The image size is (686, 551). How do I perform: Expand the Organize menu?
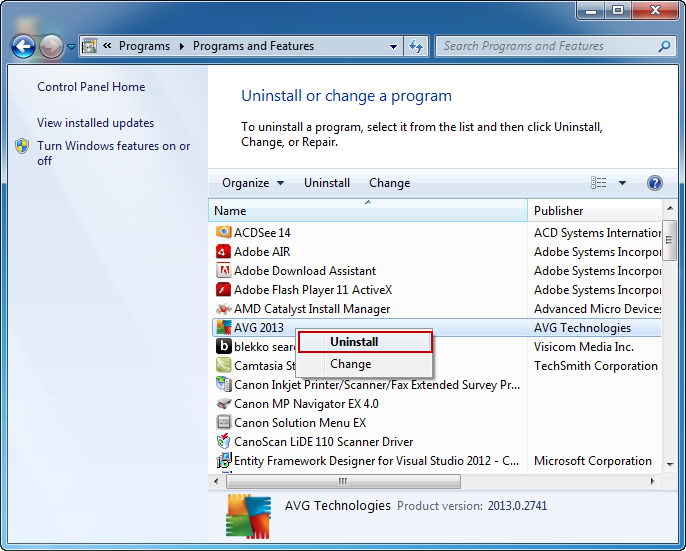pyautogui.click(x=253, y=183)
